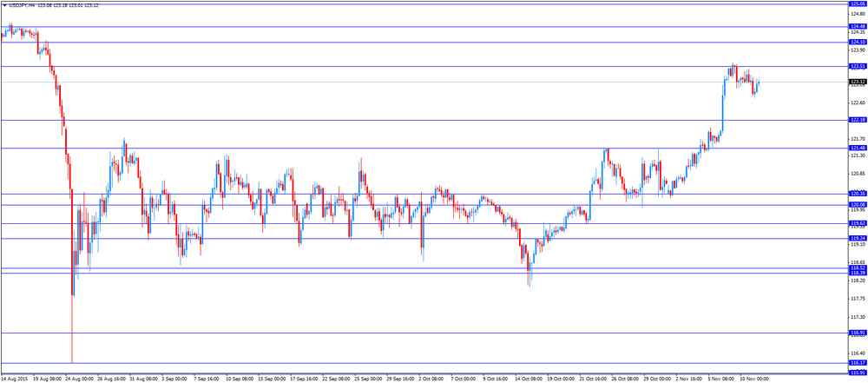Click the 121.30 price scale tick
The image size is (868, 383).
pyautogui.click(x=858, y=155)
